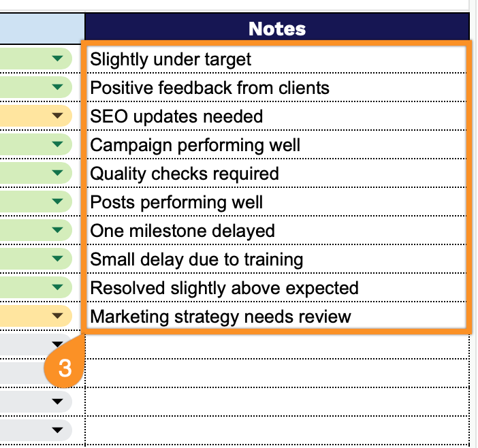The width and height of the screenshot is (478, 448).
Task: Open the yellow dropdown beside "Marketing strategy needs review"
Action: 57,316
